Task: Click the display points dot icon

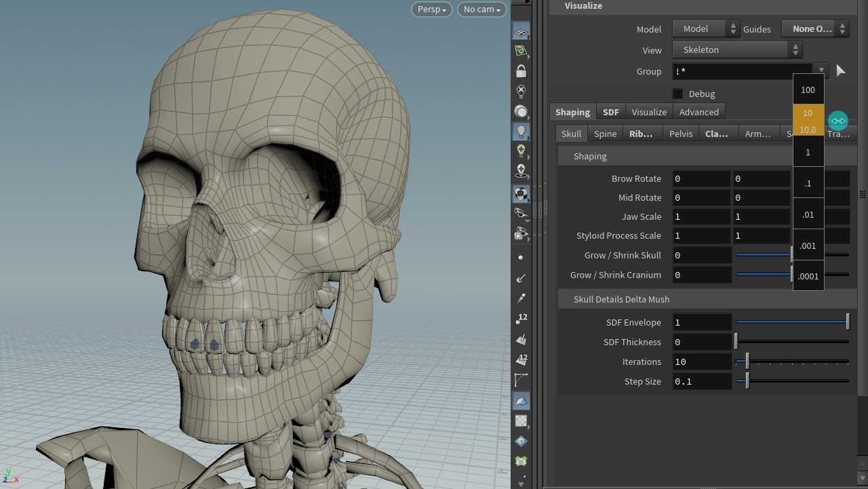Action: (521, 258)
